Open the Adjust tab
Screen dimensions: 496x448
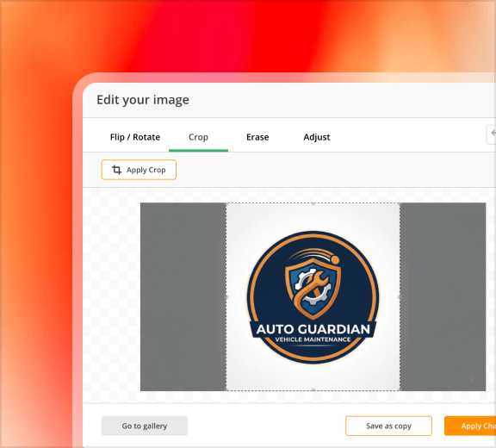click(x=317, y=137)
